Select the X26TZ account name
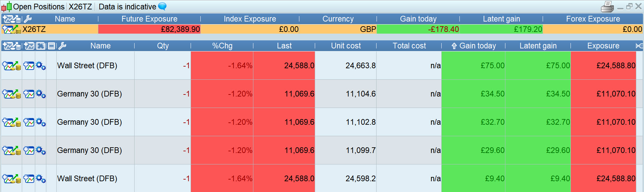This screenshot has width=644, height=192. click(34, 29)
